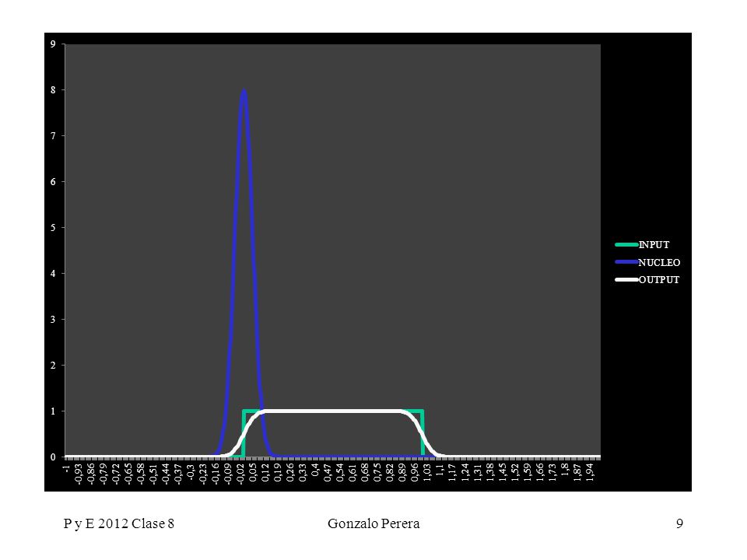
Task: Click the x-axis label -0,51
Action: click(153, 474)
